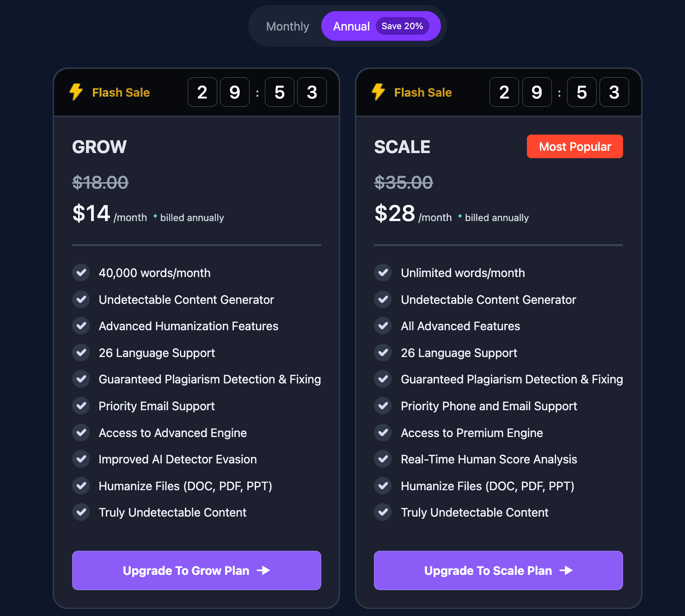
Task: Click the Flash Sale lightning bolt on Grow card
Action: (x=76, y=92)
